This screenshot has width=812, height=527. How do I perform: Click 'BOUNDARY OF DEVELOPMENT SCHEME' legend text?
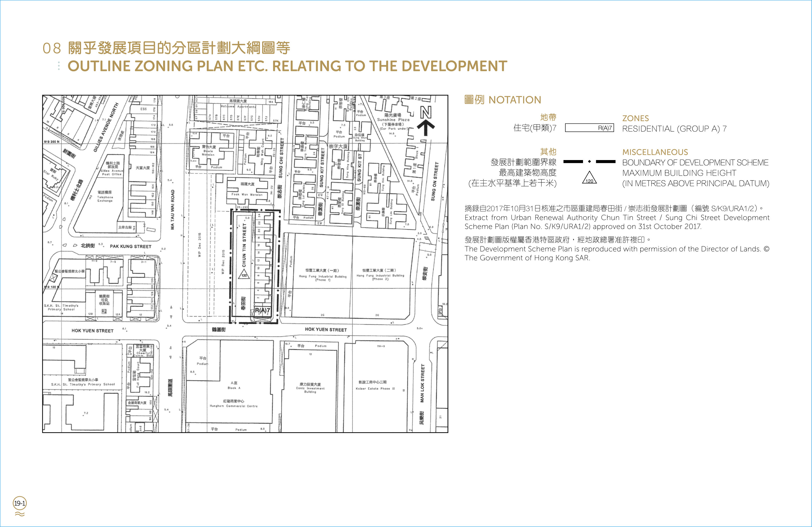[695, 163]
